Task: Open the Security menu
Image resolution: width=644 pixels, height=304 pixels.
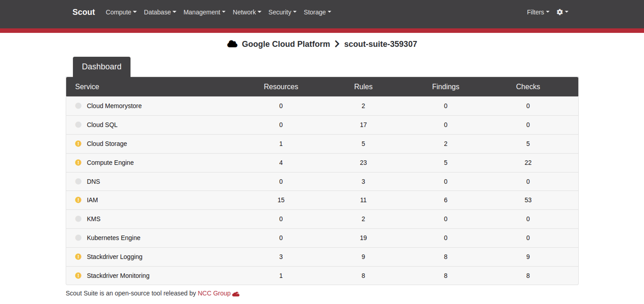Action: coord(282,12)
